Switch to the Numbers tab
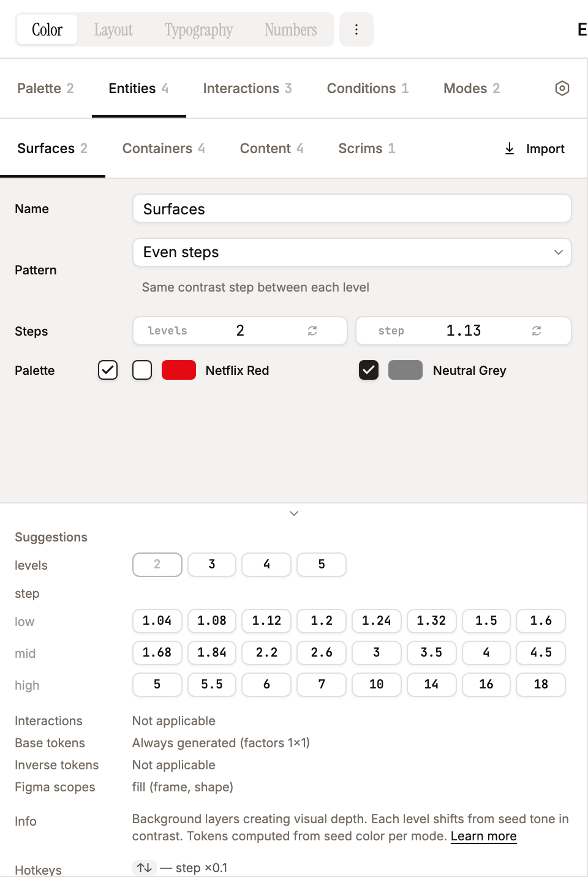Screen dimensions: 588x882 290,29
